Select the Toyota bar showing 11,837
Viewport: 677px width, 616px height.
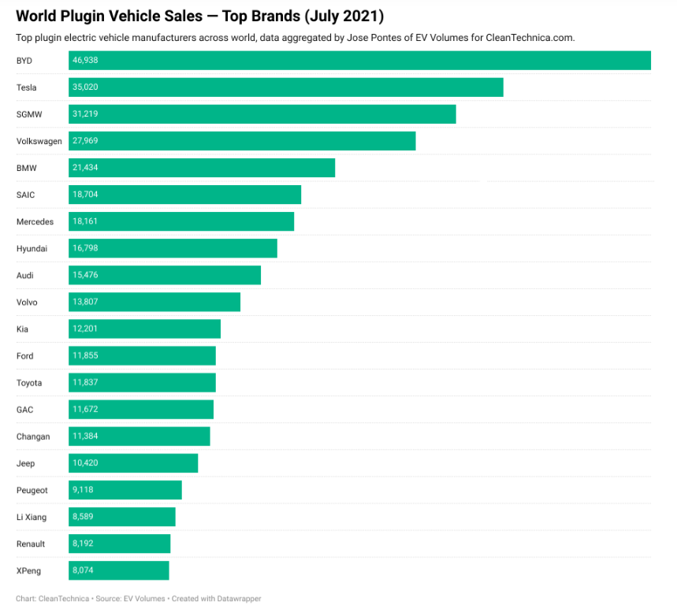142,383
